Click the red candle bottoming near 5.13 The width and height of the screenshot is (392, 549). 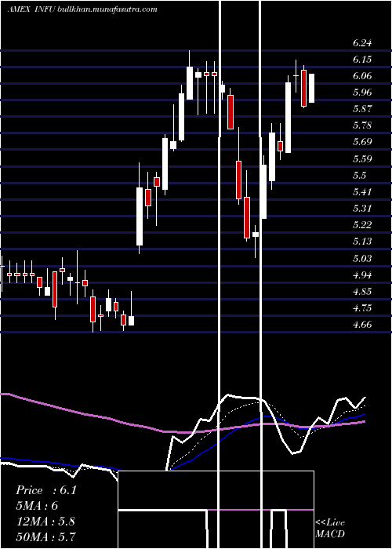click(x=247, y=217)
